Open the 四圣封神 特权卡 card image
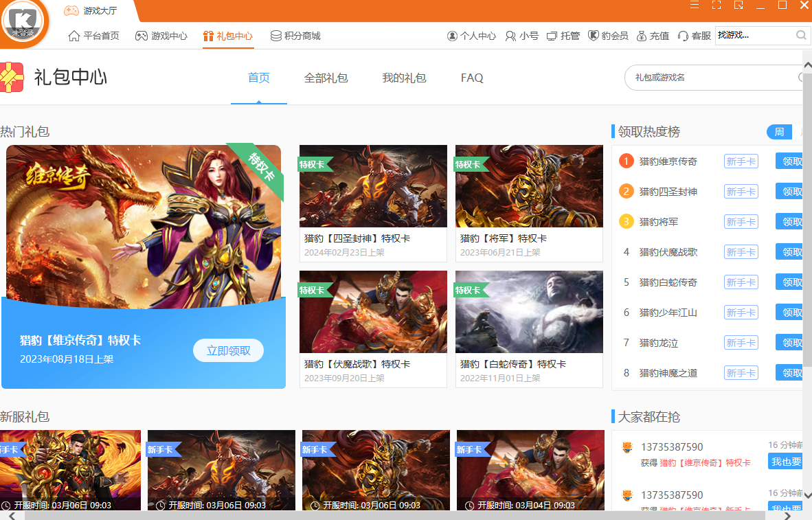This screenshot has height=520, width=812. click(373, 186)
